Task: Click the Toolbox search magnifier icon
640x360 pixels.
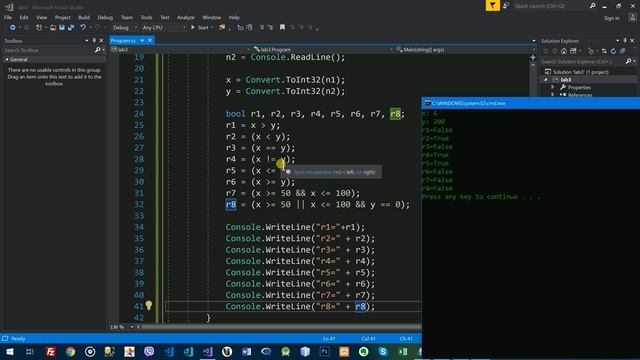Action: pyautogui.click(x=97, y=50)
